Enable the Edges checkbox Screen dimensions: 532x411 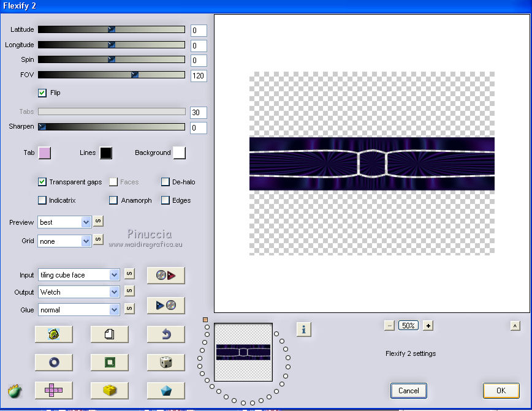pyautogui.click(x=165, y=200)
